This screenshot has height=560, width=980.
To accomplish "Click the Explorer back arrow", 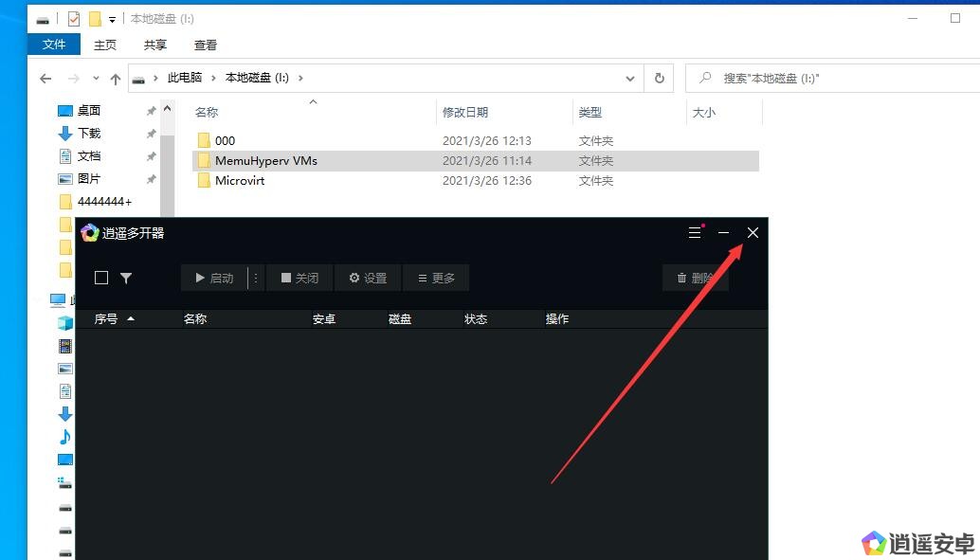I will pyautogui.click(x=45, y=79).
